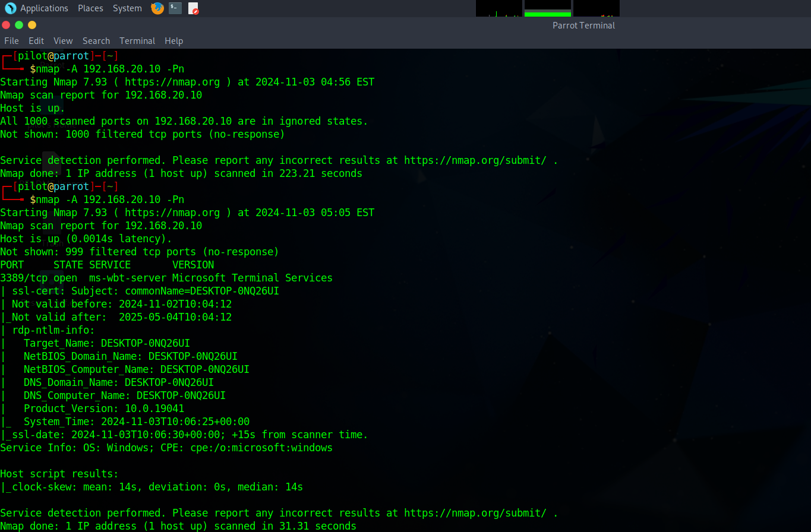
Task: Click the solid green system monitor graph
Action: tap(547, 8)
